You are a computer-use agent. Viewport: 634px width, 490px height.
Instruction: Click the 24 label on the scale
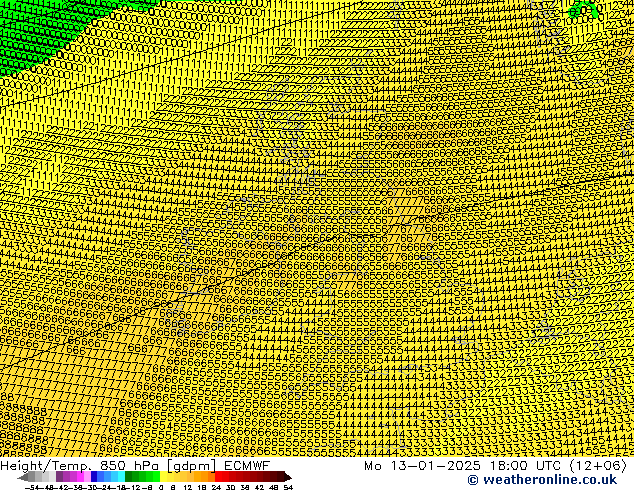[216, 488]
